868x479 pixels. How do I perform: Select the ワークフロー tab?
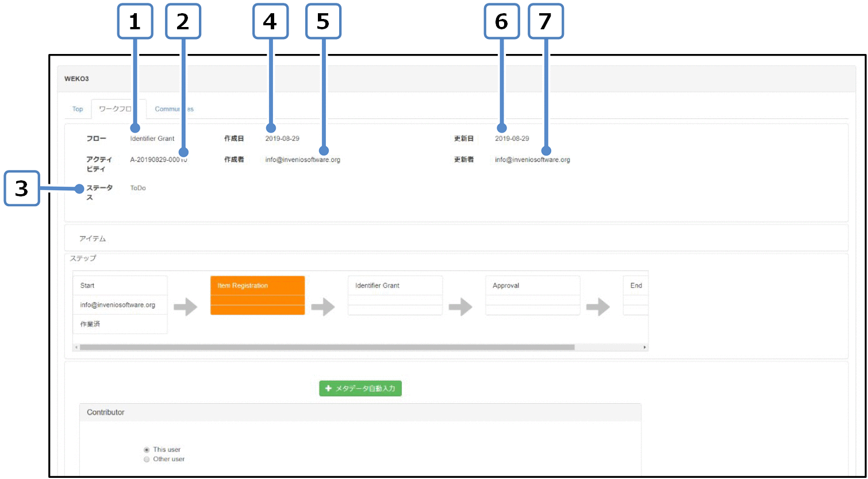(118, 109)
